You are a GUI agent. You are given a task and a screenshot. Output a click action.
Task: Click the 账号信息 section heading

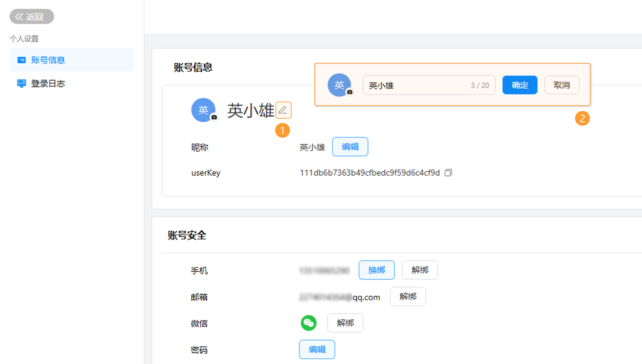coord(193,67)
